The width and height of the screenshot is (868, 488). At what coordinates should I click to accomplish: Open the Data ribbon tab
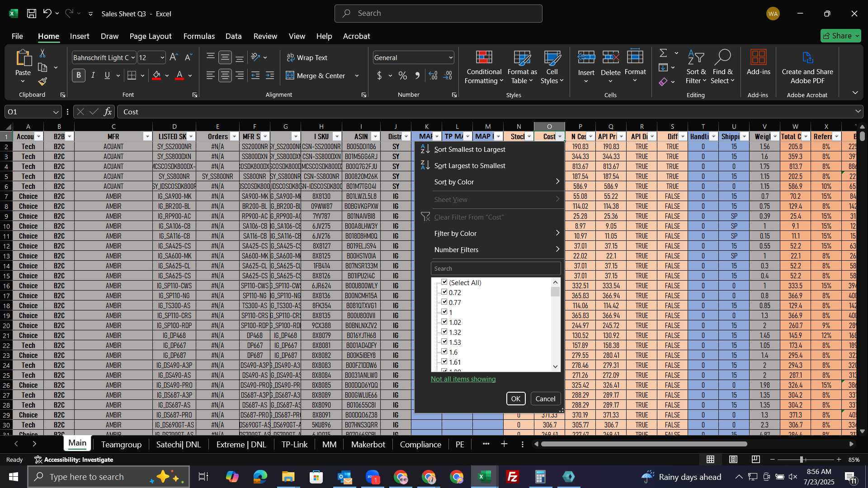[233, 36]
